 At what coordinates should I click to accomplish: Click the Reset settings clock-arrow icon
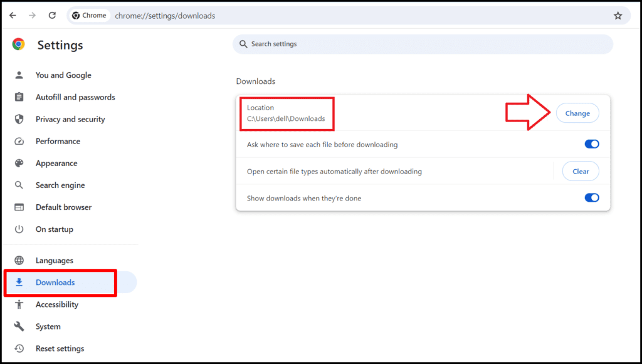coord(19,348)
